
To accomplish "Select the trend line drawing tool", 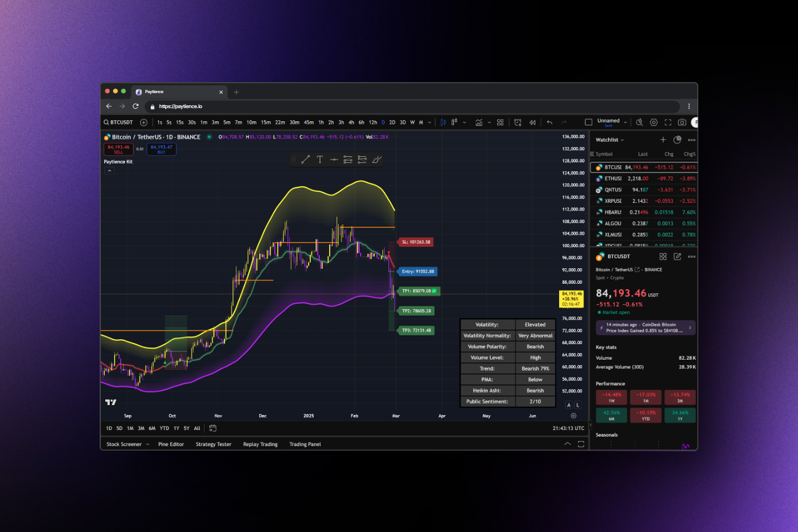I will point(305,160).
